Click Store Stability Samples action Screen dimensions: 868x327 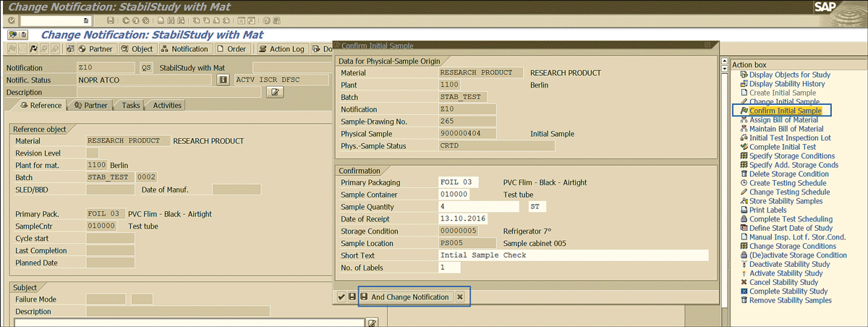[788, 201]
